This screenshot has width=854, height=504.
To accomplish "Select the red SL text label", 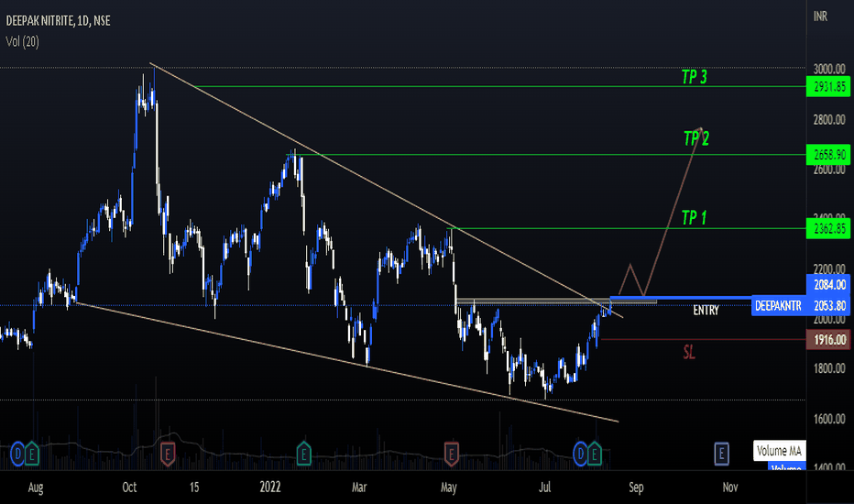I will click(x=689, y=353).
